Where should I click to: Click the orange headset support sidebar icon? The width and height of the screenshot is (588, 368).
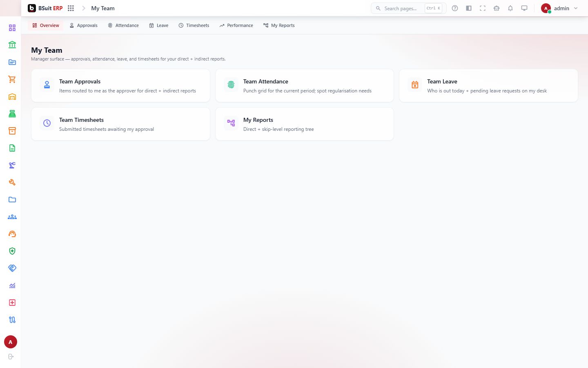12,234
